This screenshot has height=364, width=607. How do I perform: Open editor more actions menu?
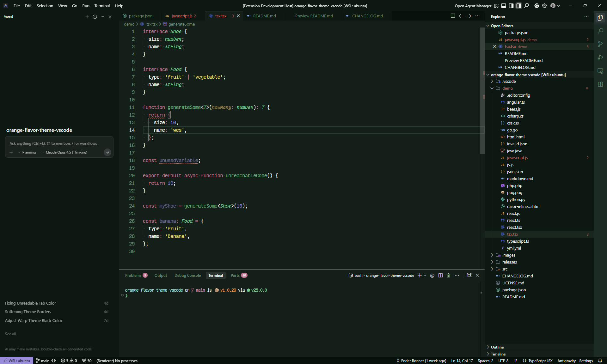coord(477,16)
